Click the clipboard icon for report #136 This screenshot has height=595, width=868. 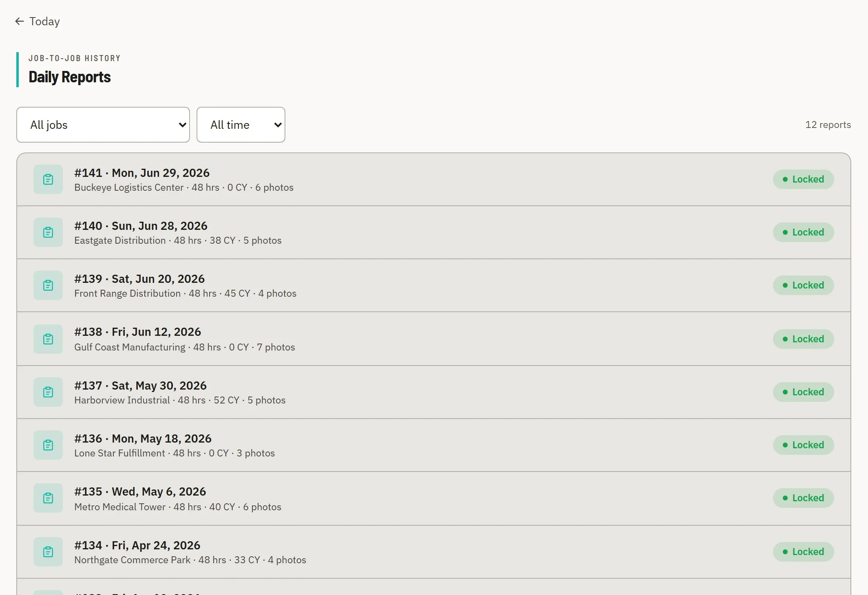click(48, 445)
